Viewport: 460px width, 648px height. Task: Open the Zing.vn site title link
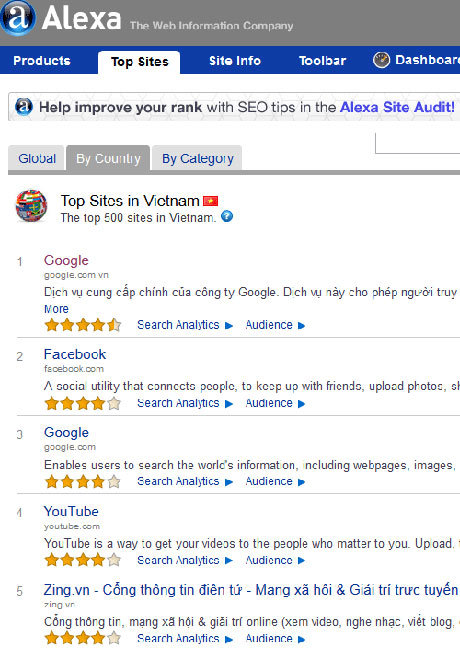coord(250,590)
